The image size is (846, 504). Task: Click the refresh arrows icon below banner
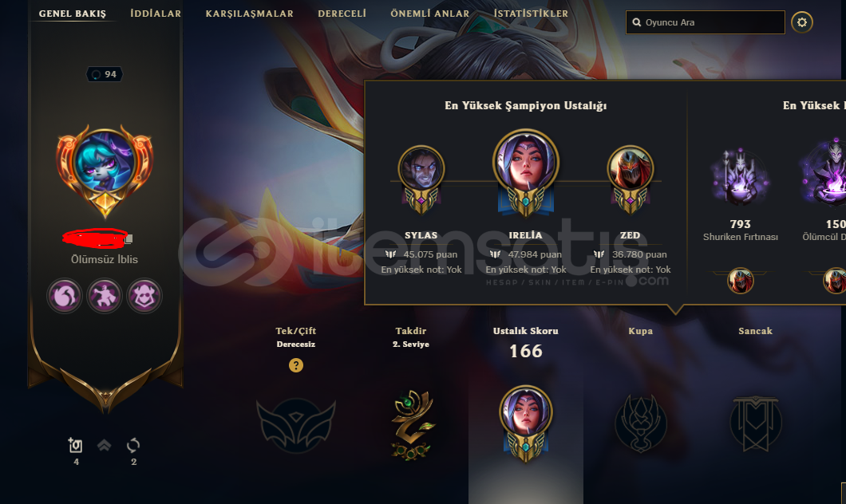(x=133, y=445)
